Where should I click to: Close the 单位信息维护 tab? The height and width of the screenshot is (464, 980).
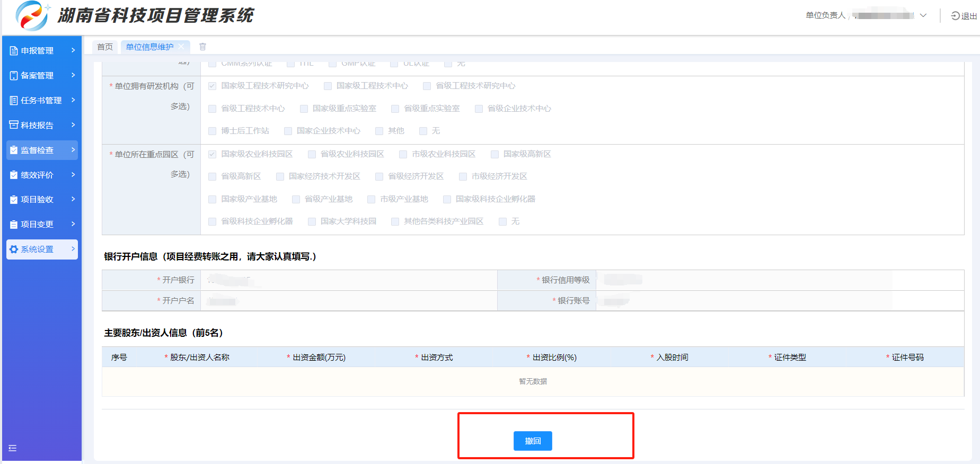click(x=181, y=47)
